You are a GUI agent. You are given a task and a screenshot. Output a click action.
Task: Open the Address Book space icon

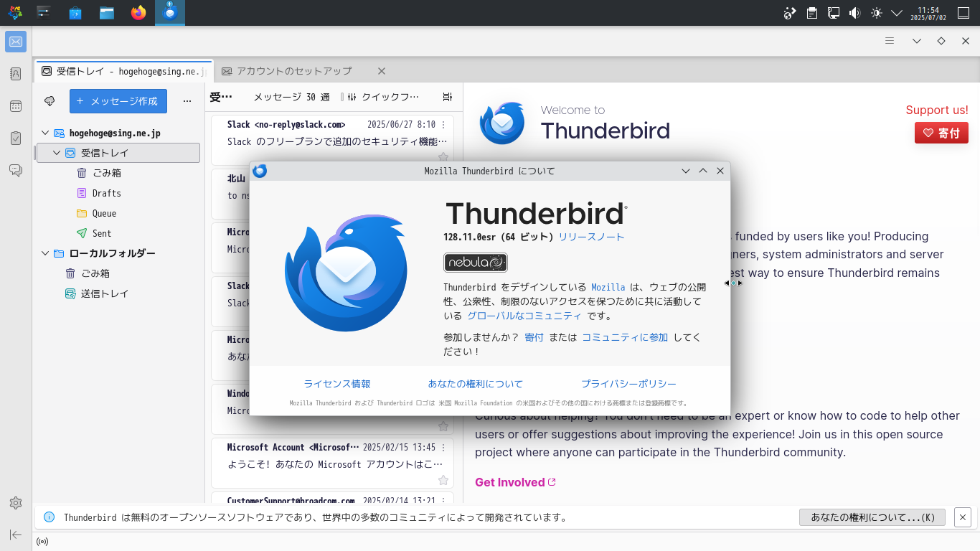[16, 74]
